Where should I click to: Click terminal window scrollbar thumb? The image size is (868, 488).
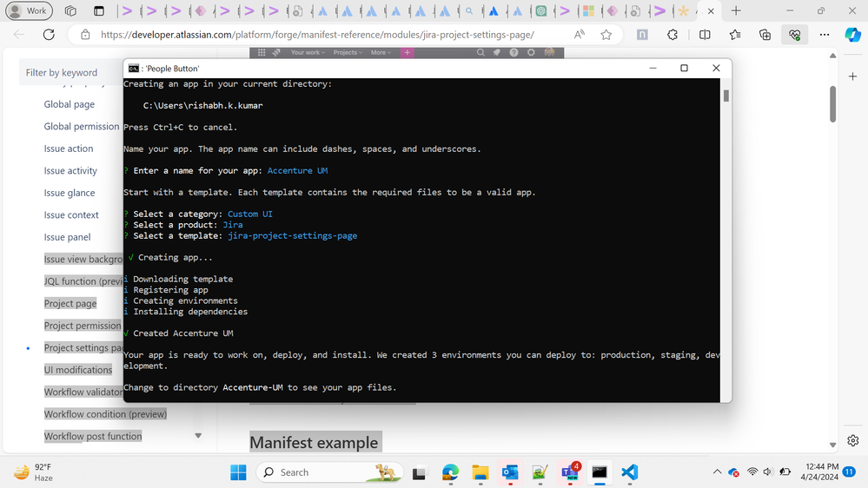726,96
